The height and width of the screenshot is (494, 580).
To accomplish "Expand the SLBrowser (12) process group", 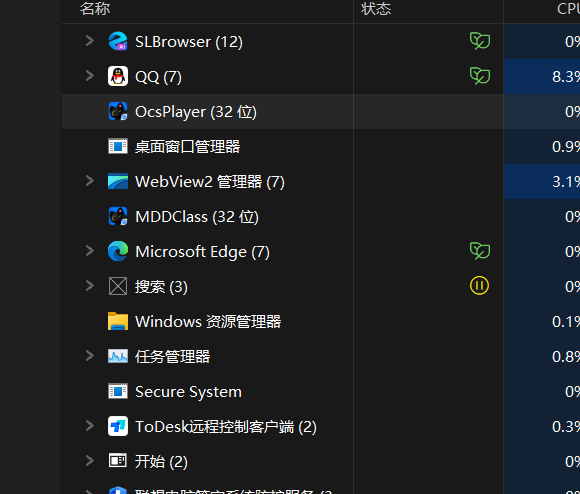I will pyautogui.click(x=90, y=41).
